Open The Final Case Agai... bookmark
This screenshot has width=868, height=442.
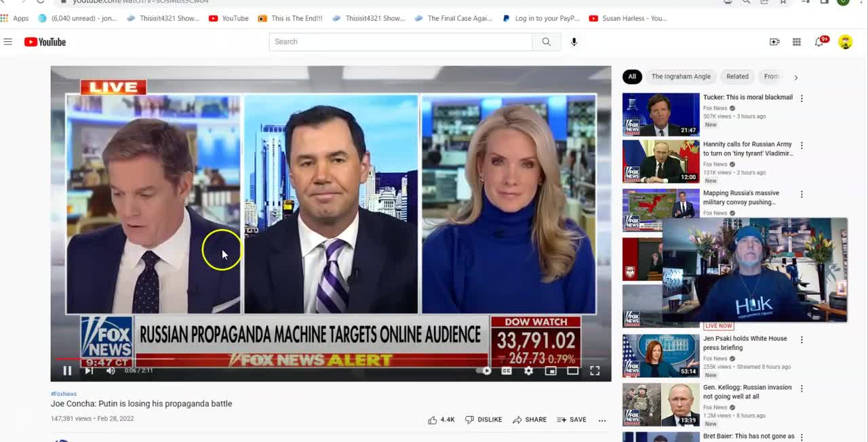tap(454, 18)
